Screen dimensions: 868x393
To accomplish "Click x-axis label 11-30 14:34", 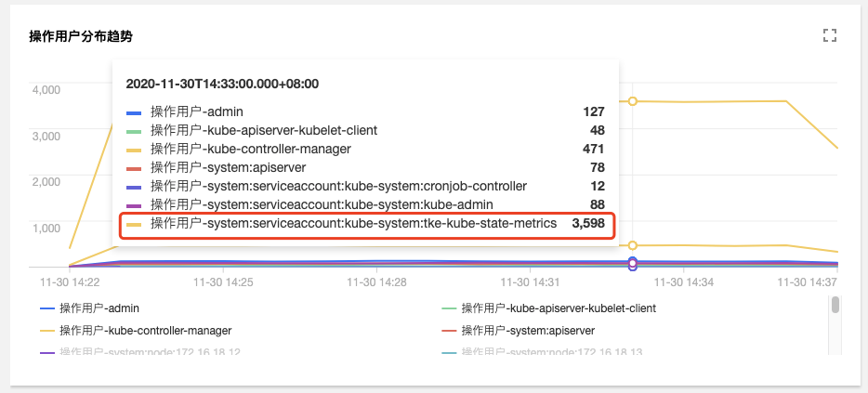I will [684, 282].
